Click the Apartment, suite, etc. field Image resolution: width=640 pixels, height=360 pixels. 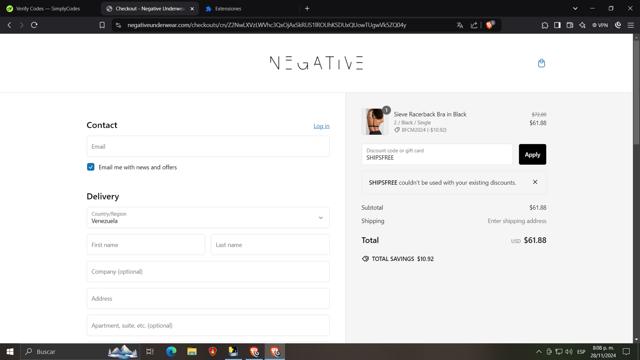click(208, 325)
